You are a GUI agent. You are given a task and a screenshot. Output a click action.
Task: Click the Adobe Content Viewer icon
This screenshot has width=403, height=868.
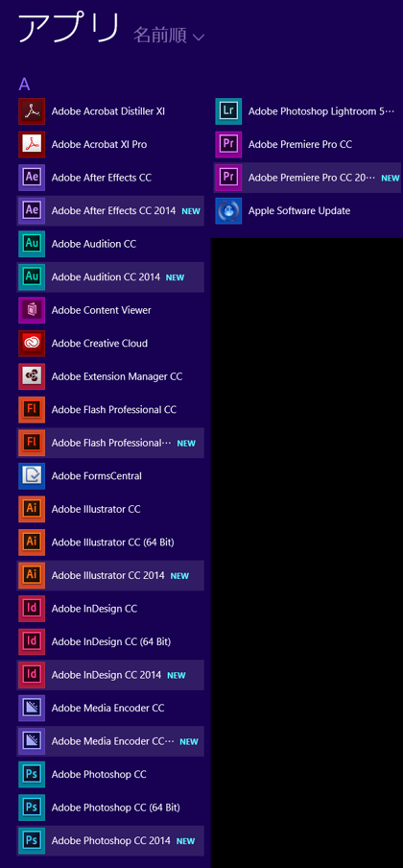(32, 310)
